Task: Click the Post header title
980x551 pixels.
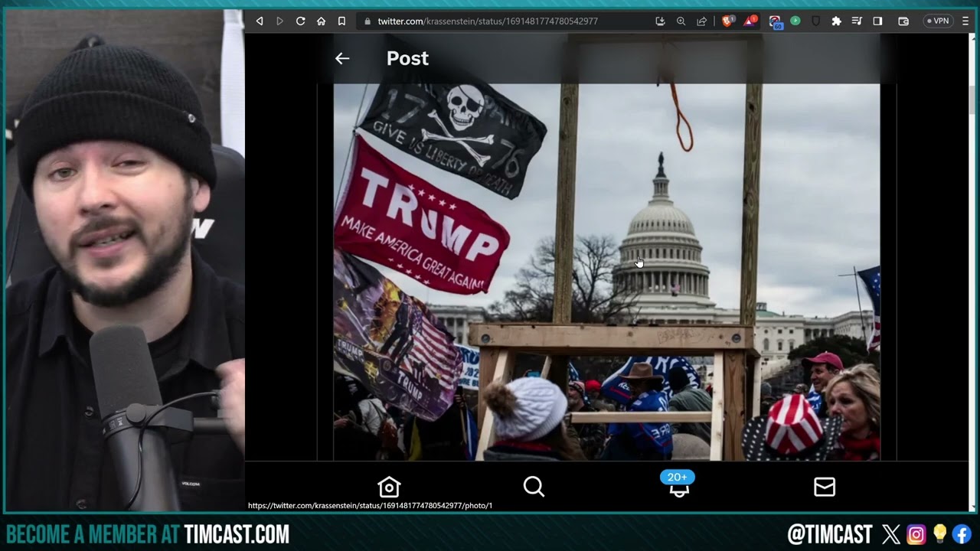Action: tap(407, 58)
